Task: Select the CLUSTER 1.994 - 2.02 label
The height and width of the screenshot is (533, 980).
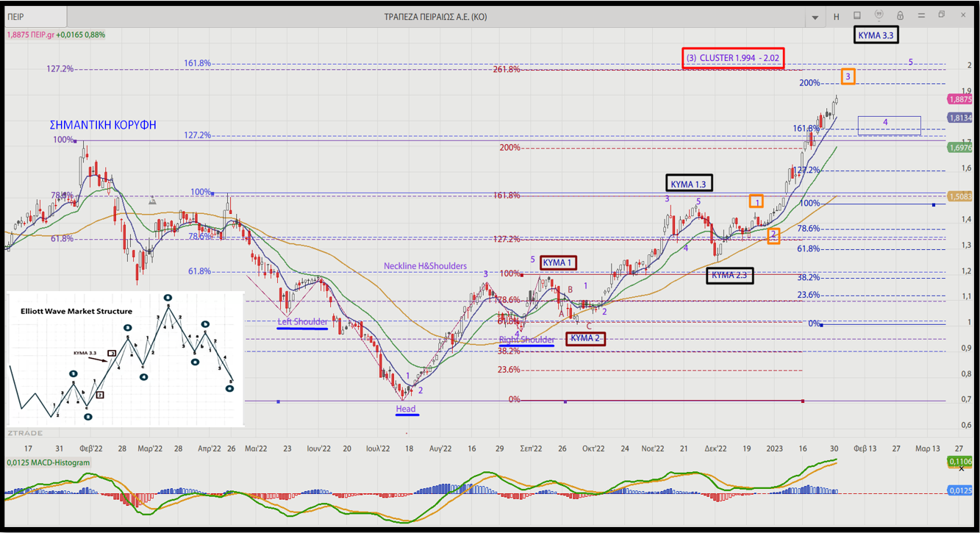Action: (733, 59)
